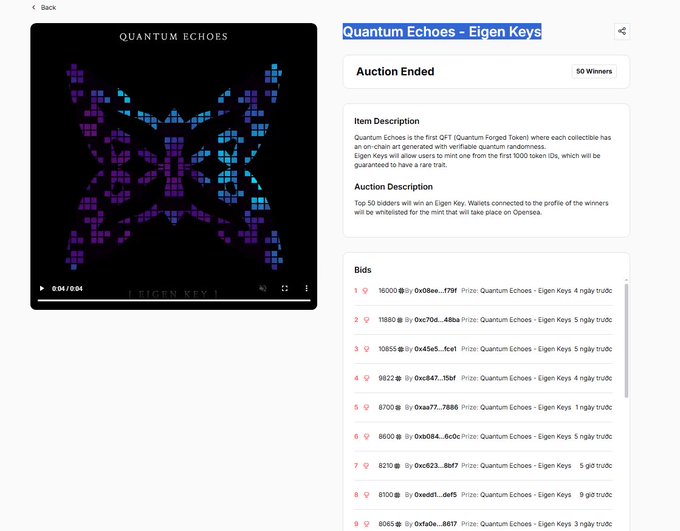The width and height of the screenshot is (680, 531).
Task: Click the video time 0:04 / 0:04
Action: click(x=67, y=288)
